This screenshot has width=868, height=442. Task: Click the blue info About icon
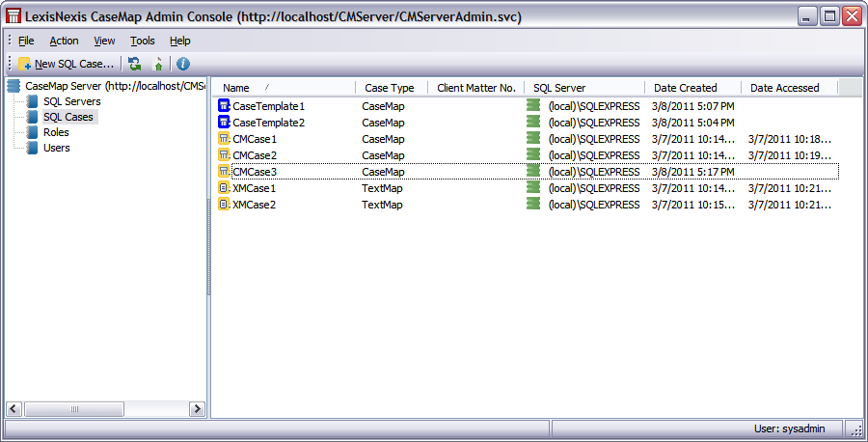pyautogui.click(x=182, y=65)
